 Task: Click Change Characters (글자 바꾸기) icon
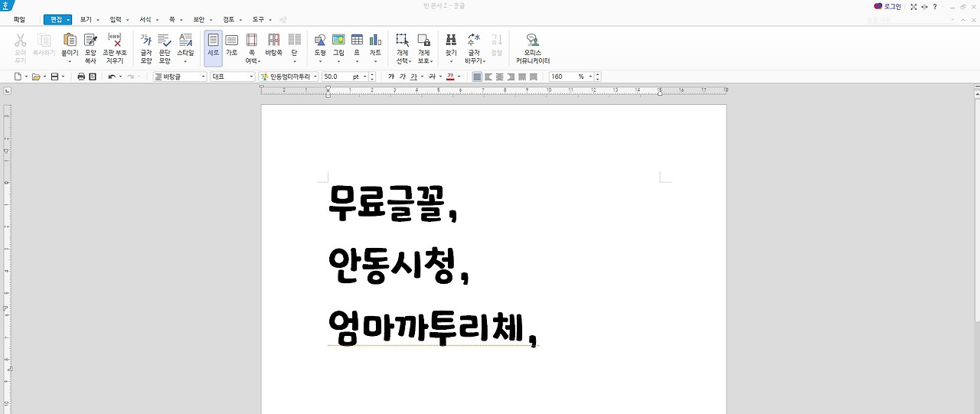tap(474, 41)
